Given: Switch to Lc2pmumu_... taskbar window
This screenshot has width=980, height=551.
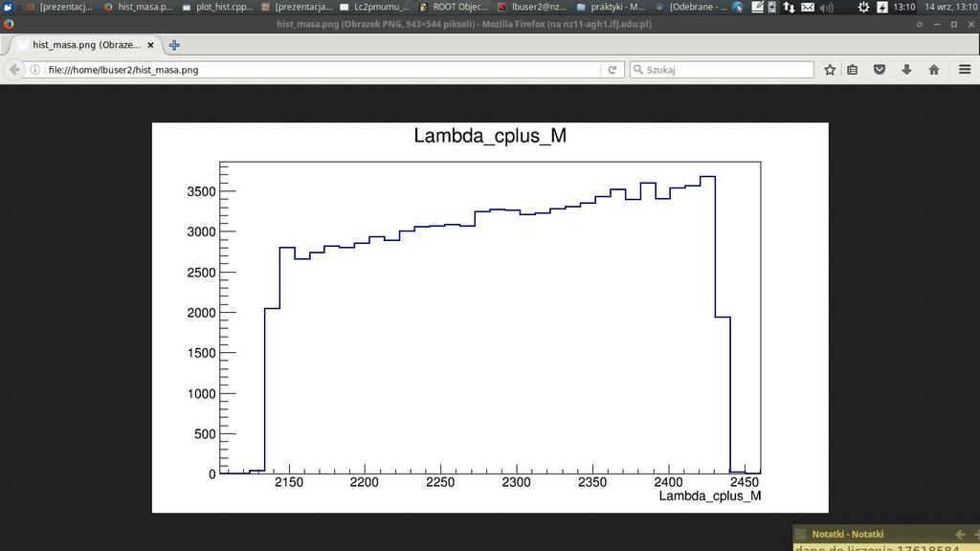Looking at the screenshot, I should coord(375,7).
